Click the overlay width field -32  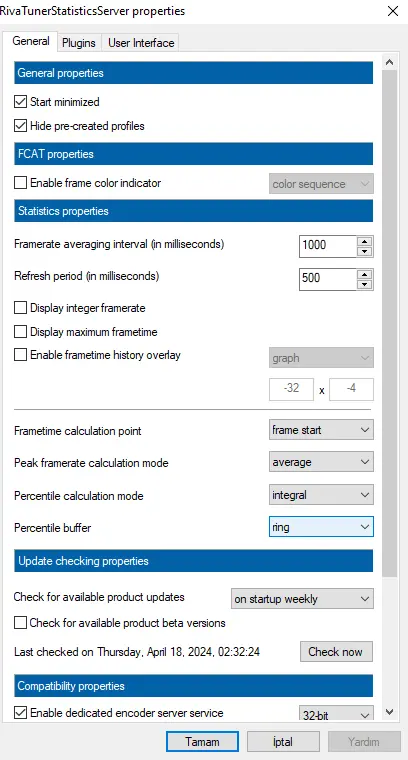point(291,389)
